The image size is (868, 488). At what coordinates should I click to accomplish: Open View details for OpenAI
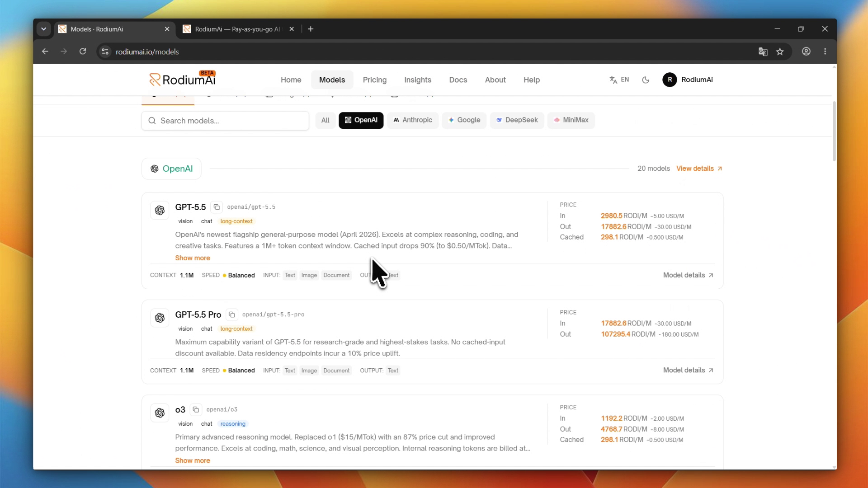[x=699, y=169]
